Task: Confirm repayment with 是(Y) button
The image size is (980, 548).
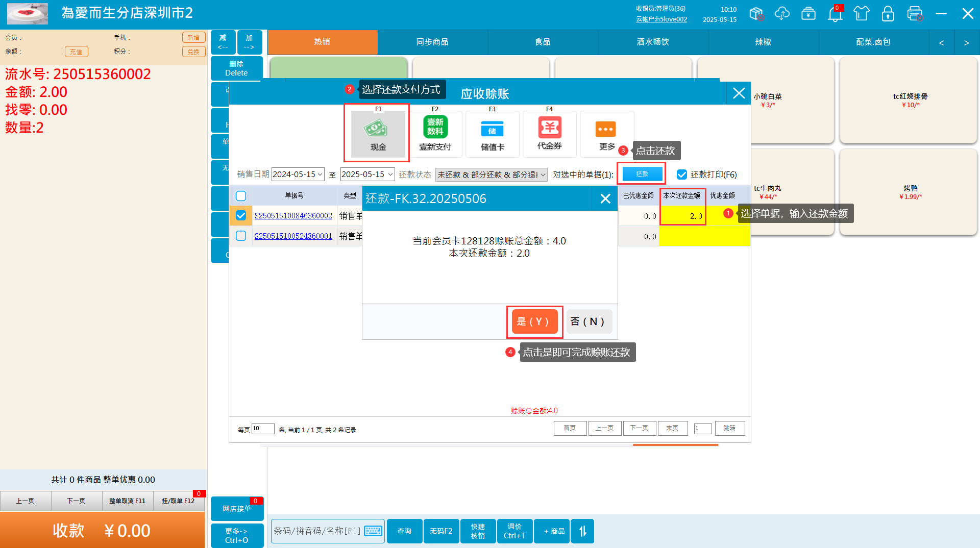Action: click(534, 321)
